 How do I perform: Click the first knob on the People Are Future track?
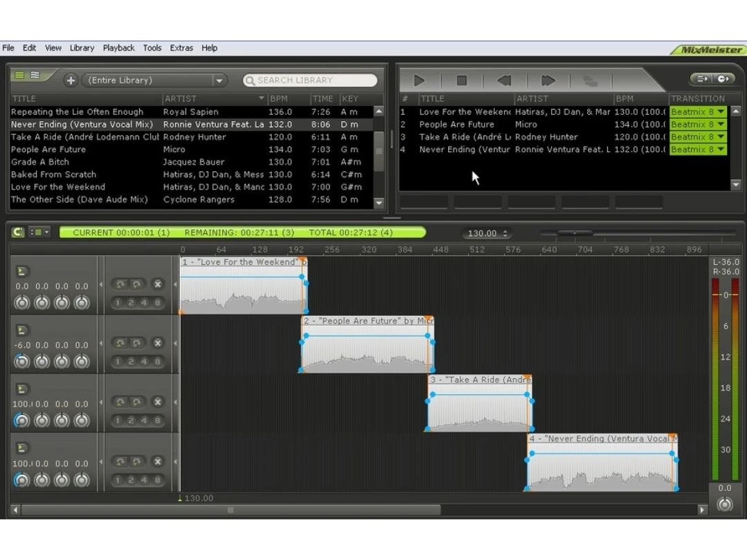[x=21, y=362]
